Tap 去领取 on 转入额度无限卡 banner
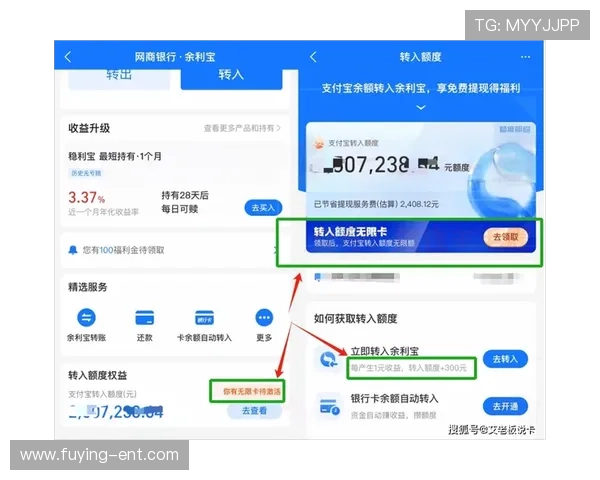The width and height of the screenshot is (600, 480). click(505, 237)
